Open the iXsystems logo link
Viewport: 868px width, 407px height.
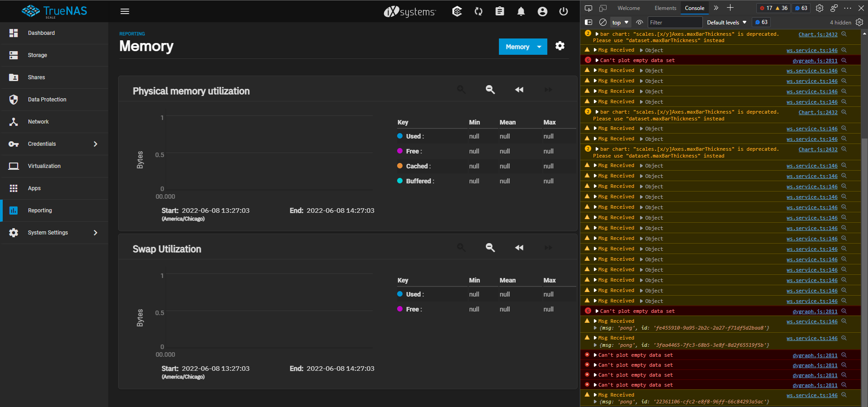(x=409, y=12)
